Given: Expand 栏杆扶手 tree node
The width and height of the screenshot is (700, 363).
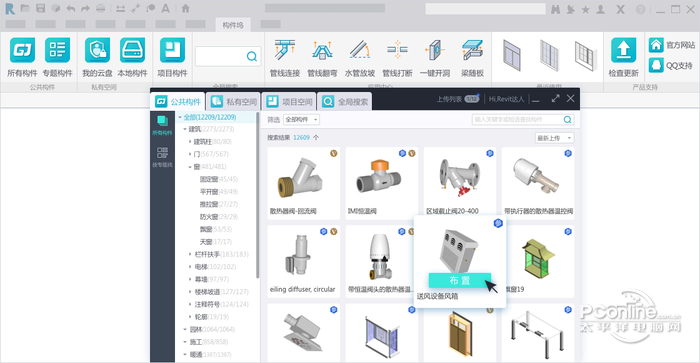Looking at the screenshot, I should [x=190, y=254].
